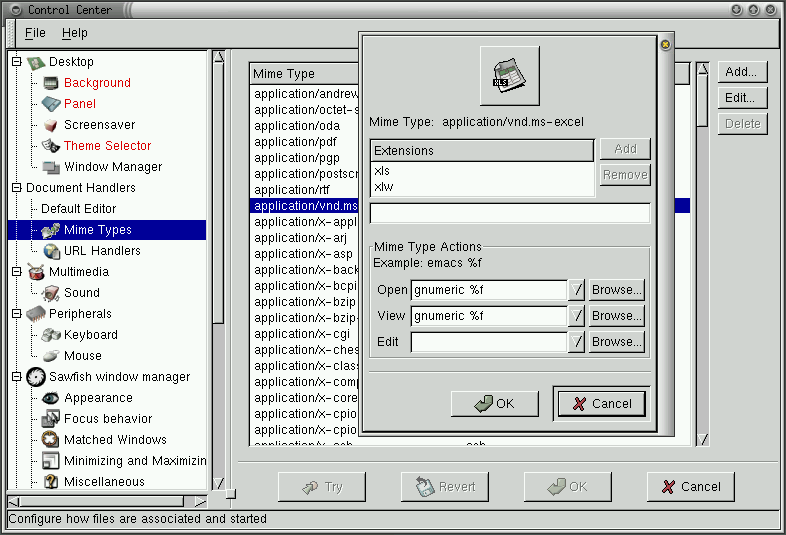Viewport: 786px width, 535px height.
Task: Click sidebar horizontal scroll right arrow
Action: [x=200, y=501]
